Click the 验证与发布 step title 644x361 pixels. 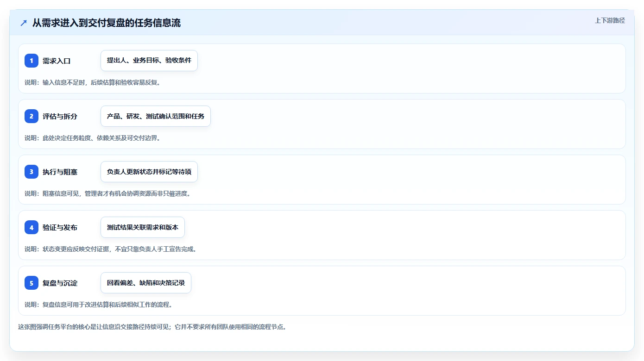point(60,227)
